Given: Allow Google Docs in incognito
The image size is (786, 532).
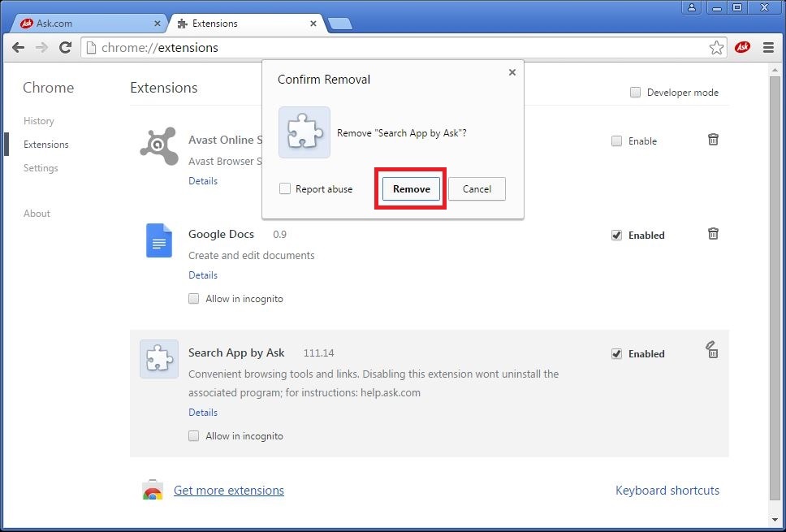Looking at the screenshot, I should [193, 299].
